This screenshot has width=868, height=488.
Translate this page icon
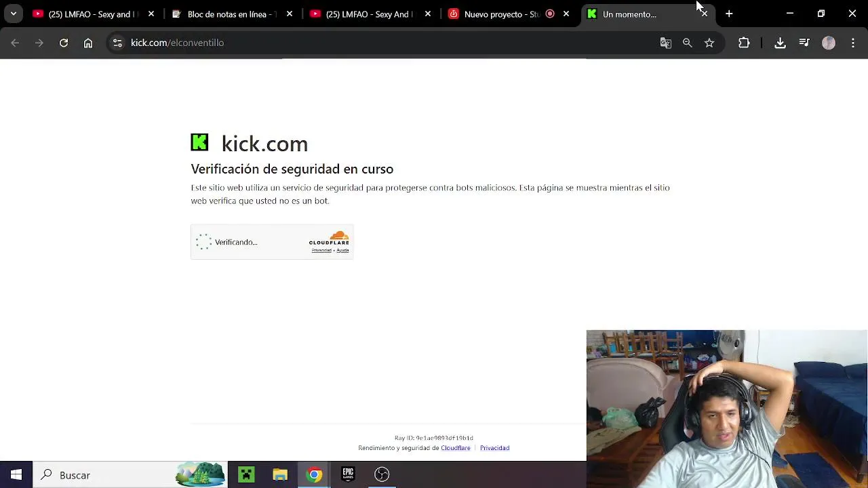click(666, 43)
